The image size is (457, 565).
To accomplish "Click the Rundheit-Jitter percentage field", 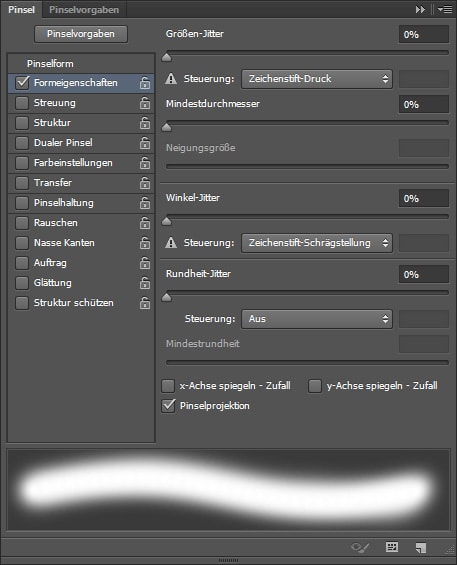I will (x=424, y=275).
